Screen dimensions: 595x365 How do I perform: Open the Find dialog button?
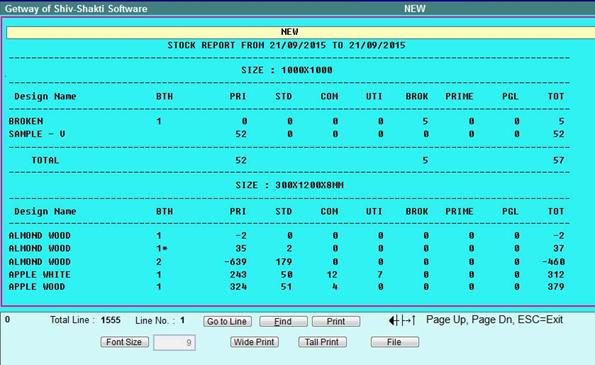283,321
